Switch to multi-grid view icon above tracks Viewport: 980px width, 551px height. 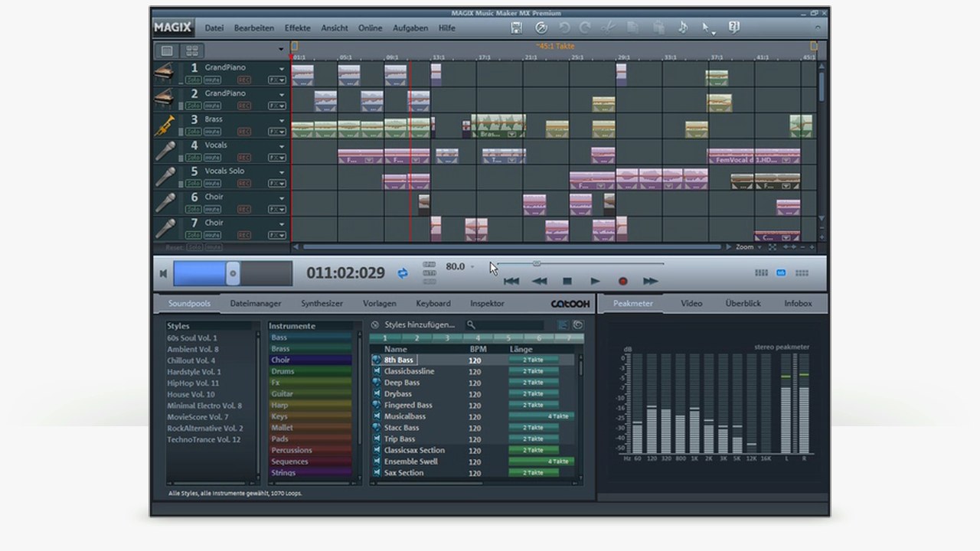[192, 51]
